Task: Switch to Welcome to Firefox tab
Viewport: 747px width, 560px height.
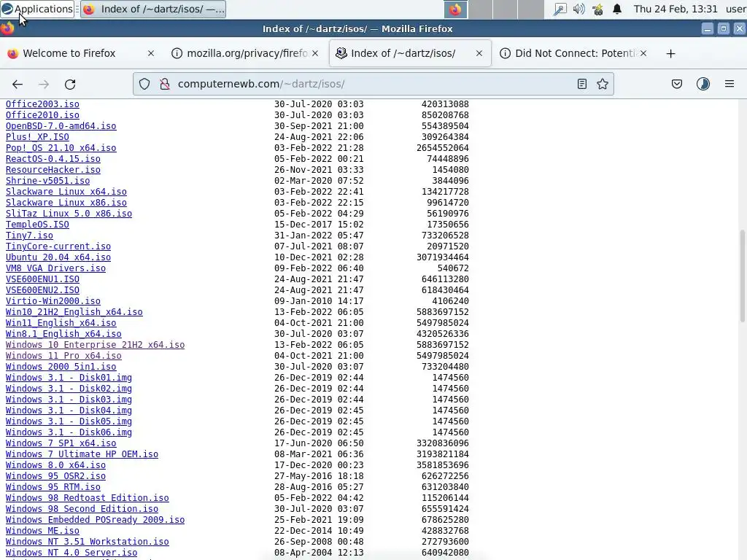Action: (69, 53)
